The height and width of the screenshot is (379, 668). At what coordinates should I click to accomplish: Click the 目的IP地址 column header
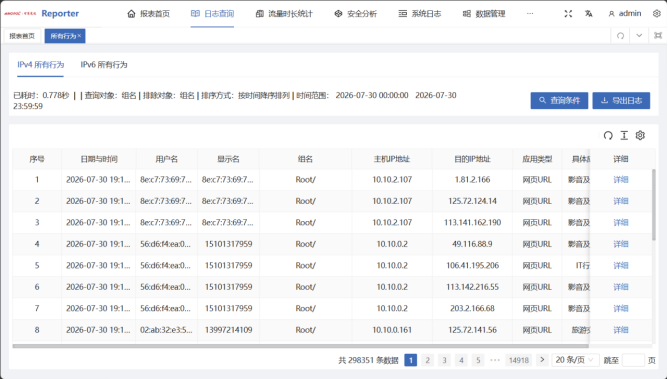tap(472, 159)
